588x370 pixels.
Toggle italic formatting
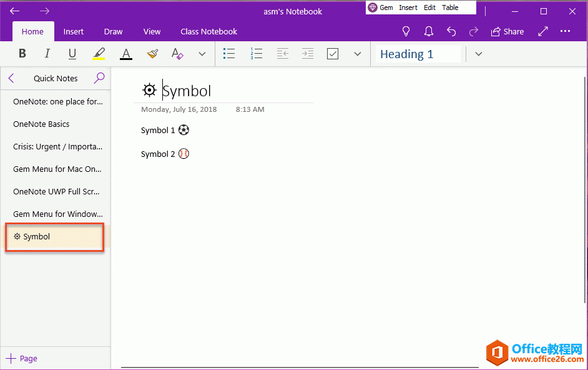pyautogui.click(x=47, y=54)
